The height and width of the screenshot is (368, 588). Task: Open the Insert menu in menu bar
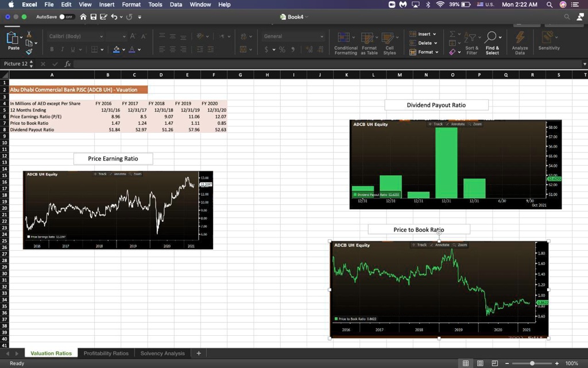pos(106,5)
